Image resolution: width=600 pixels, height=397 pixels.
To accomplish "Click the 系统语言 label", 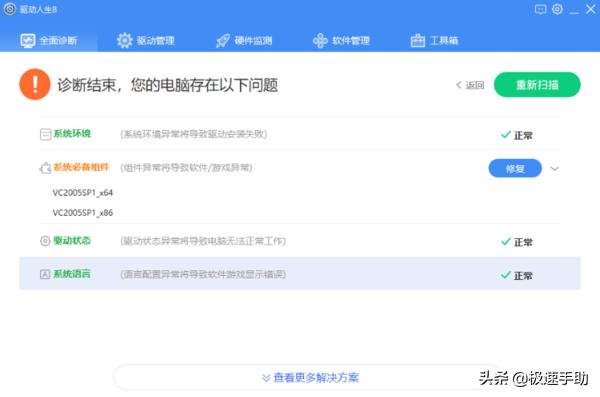I will click(72, 274).
